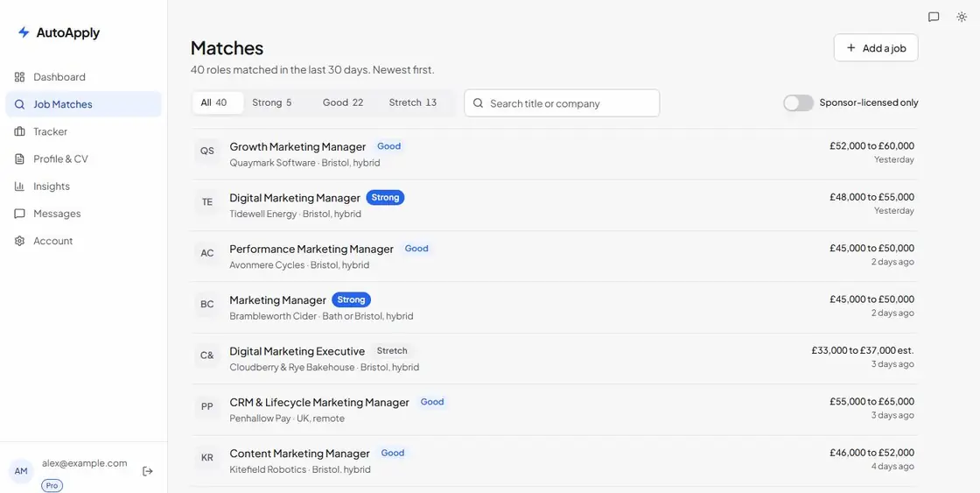The image size is (980, 493).
Task: Click the Add a job button
Action: pos(876,48)
